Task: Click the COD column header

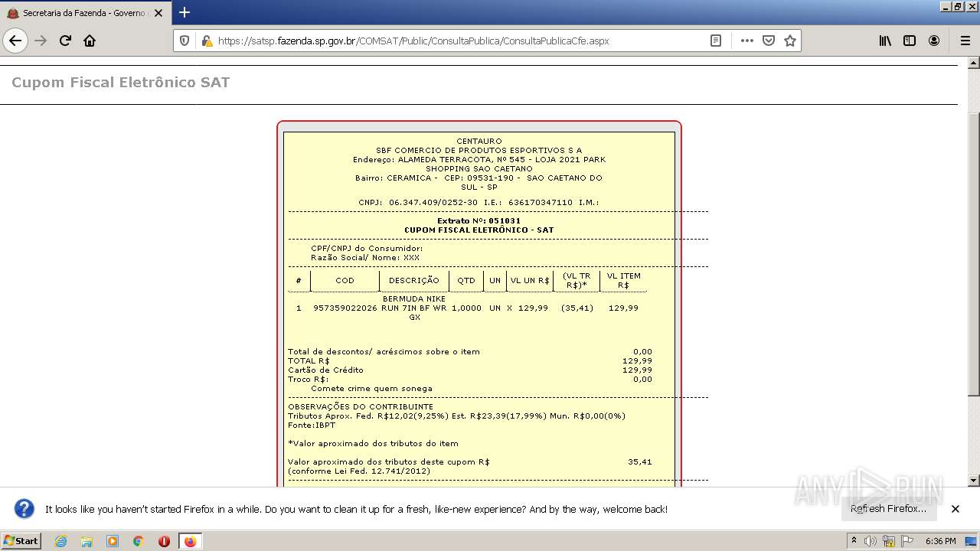Action: pos(345,281)
